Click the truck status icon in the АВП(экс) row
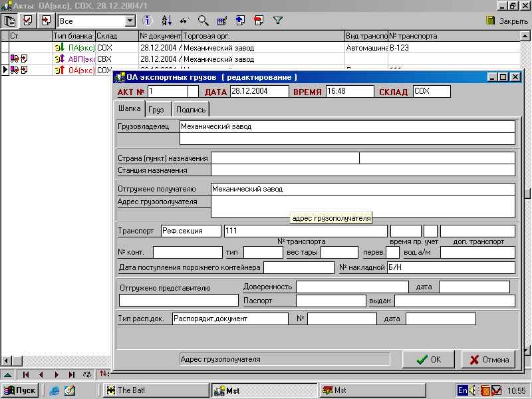This screenshot has height=399, width=532. tap(14, 59)
